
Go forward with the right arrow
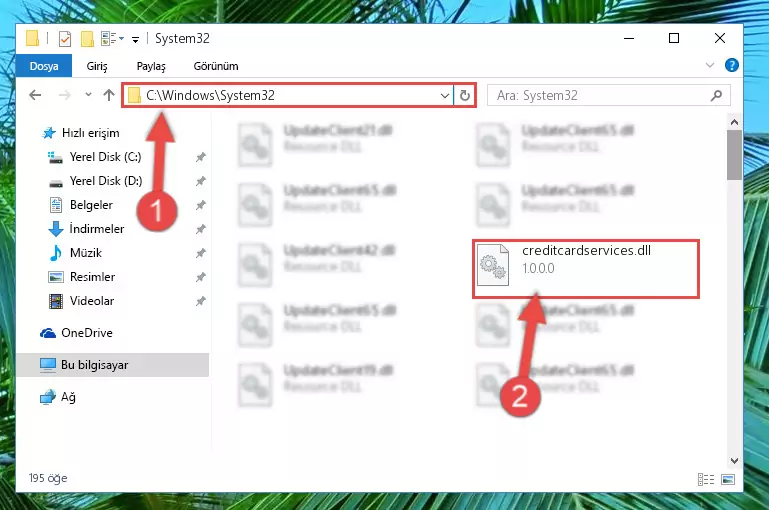pyautogui.click(x=64, y=95)
